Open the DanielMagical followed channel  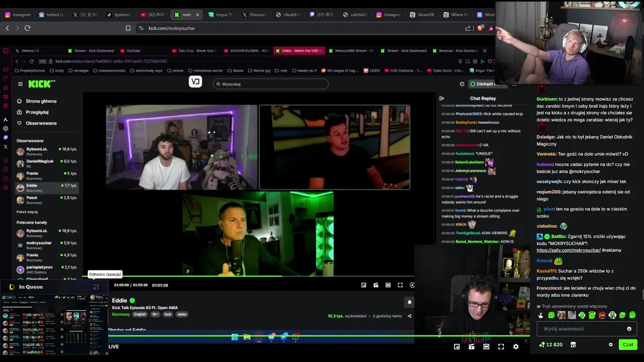pyautogui.click(x=47, y=163)
